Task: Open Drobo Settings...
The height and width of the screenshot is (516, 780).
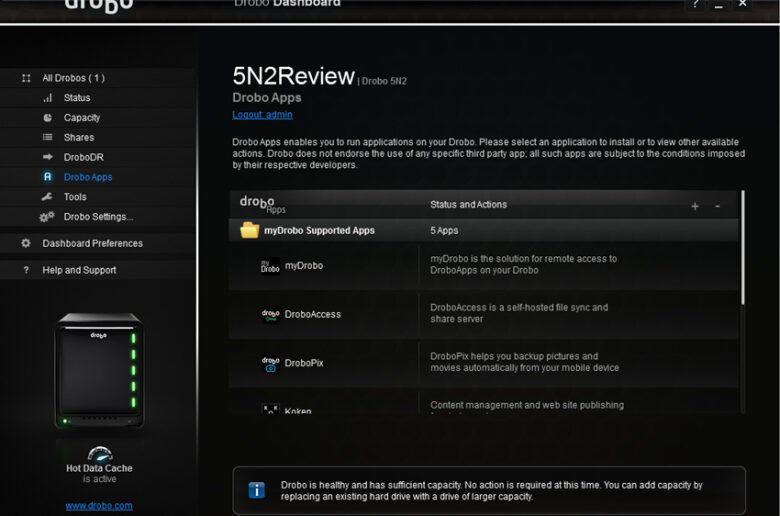Action: 98,217
